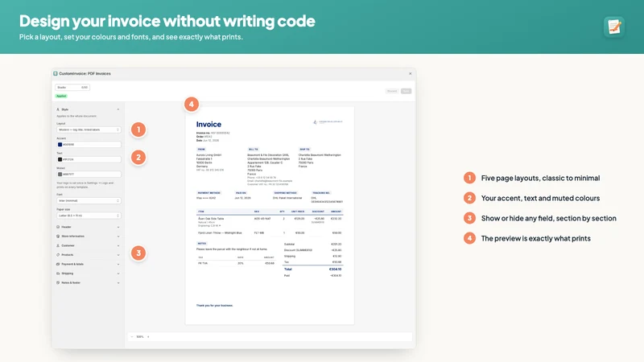Image resolution: width=644 pixels, height=362 pixels.
Task: Click the Store information section icon
Action: [58, 237]
